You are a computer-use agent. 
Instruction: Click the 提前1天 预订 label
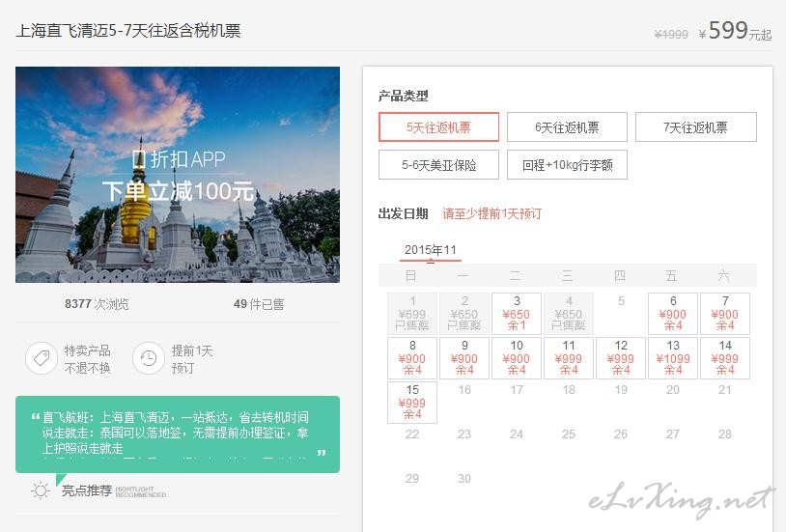pos(192,359)
